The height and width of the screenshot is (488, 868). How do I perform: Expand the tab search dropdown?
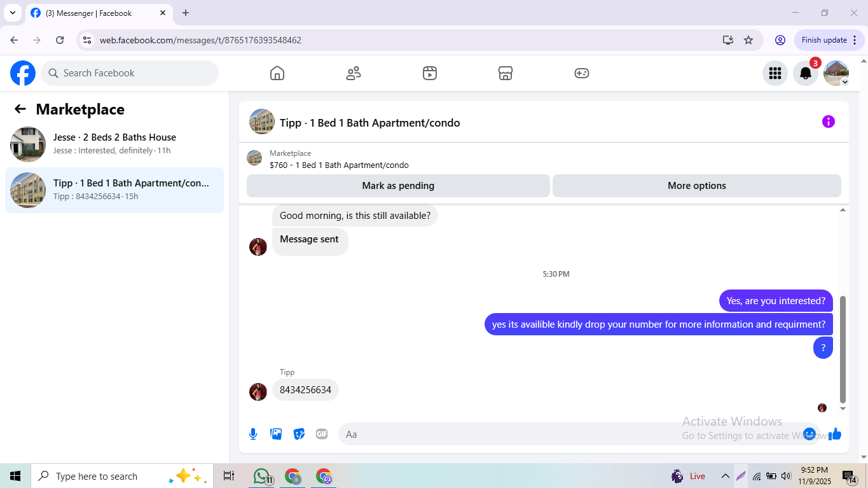pos(13,13)
